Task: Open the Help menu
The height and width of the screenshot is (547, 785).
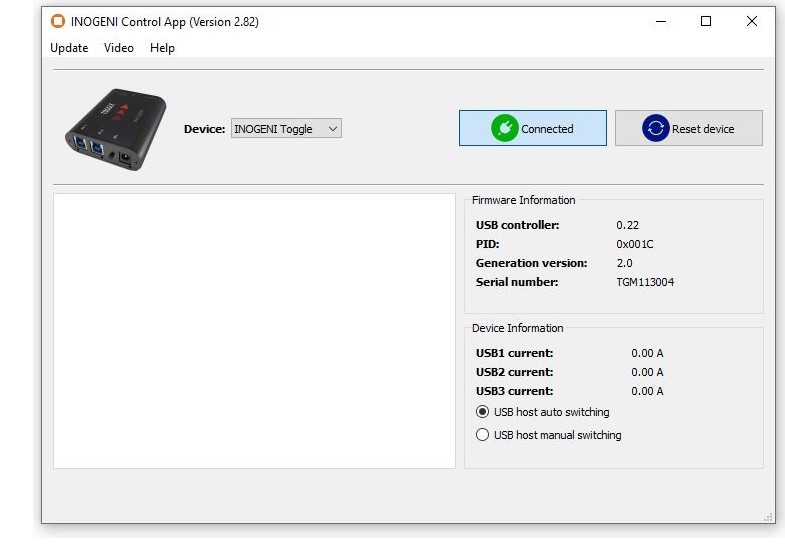Action: (x=162, y=48)
